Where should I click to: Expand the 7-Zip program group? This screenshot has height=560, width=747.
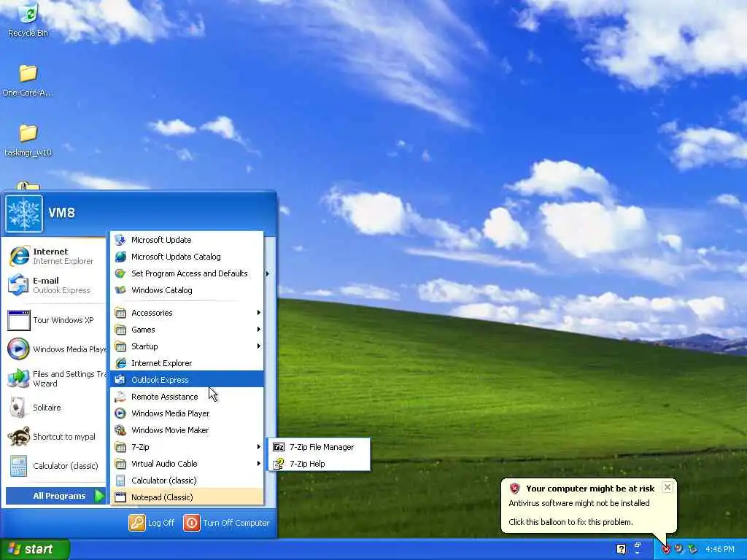point(187,447)
